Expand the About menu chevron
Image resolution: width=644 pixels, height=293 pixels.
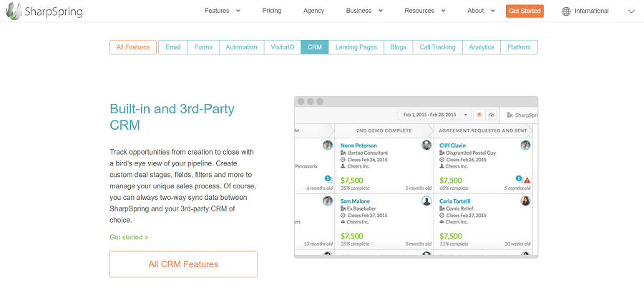pos(493,11)
